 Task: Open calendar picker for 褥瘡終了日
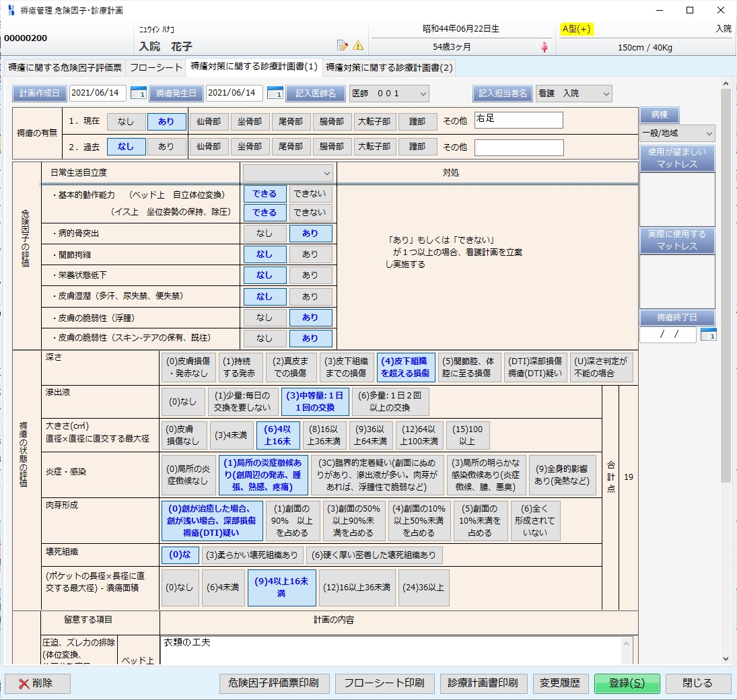coord(708,334)
